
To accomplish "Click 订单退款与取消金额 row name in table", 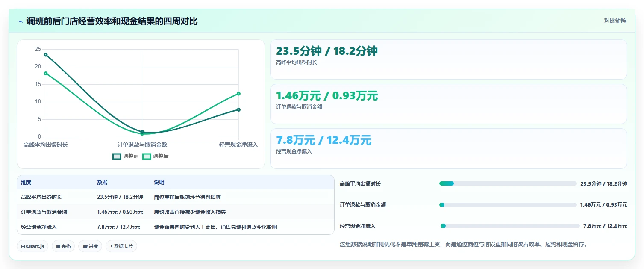I will click(x=44, y=212).
